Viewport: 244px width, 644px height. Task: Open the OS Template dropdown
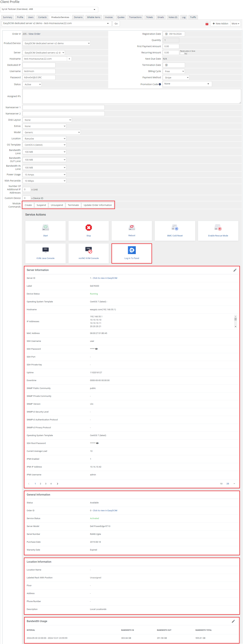[x=44, y=145]
